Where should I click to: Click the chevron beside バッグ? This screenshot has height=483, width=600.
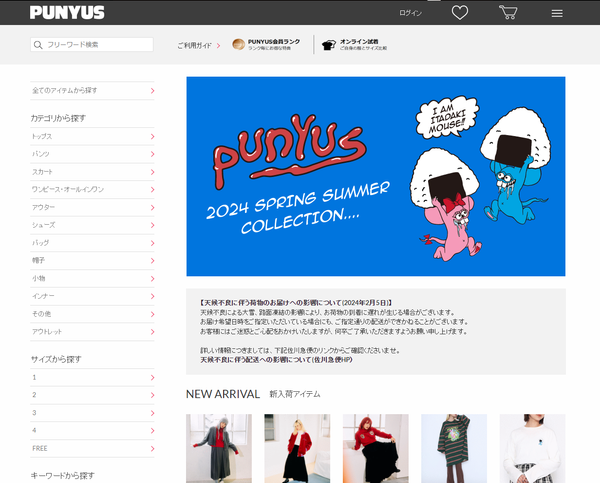tap(152, 243)
